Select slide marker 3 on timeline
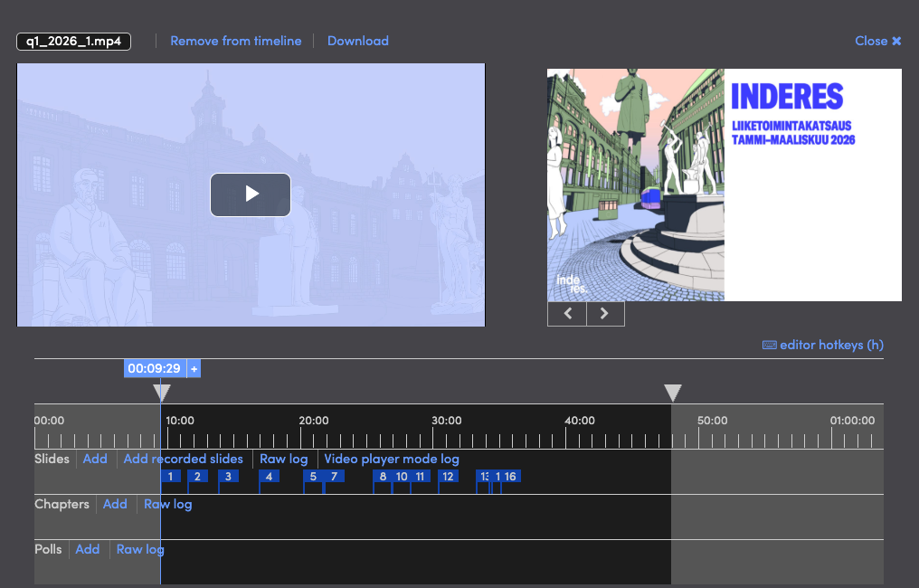919x588 pixels. (x=228, y=477)
